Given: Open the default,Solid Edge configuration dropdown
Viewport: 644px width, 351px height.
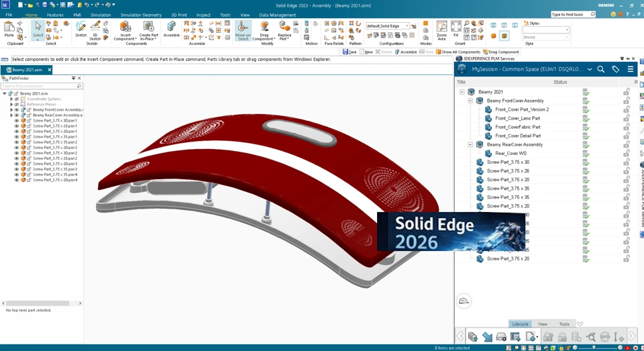Looking at the screenshot, I should 407,26.
